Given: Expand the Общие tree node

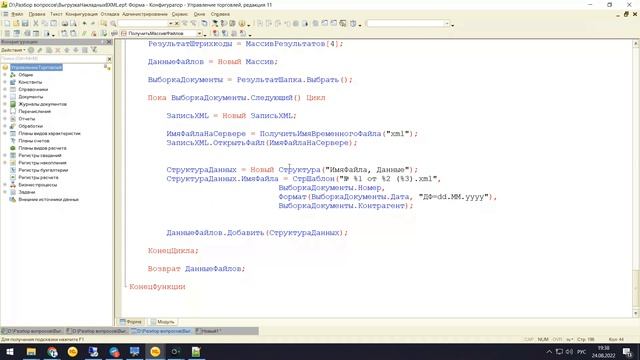Looking at the screenshot, I should [x=5, y=75].
